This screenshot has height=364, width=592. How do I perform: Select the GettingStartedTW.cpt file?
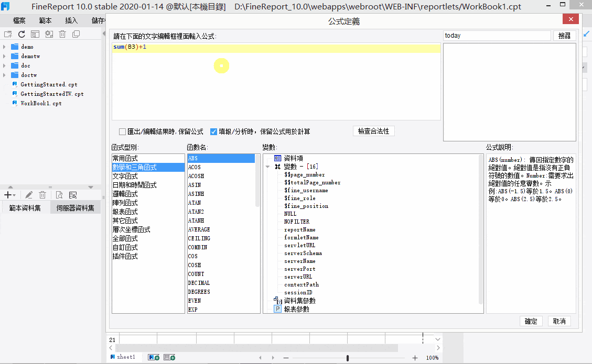tap(52, 94)
